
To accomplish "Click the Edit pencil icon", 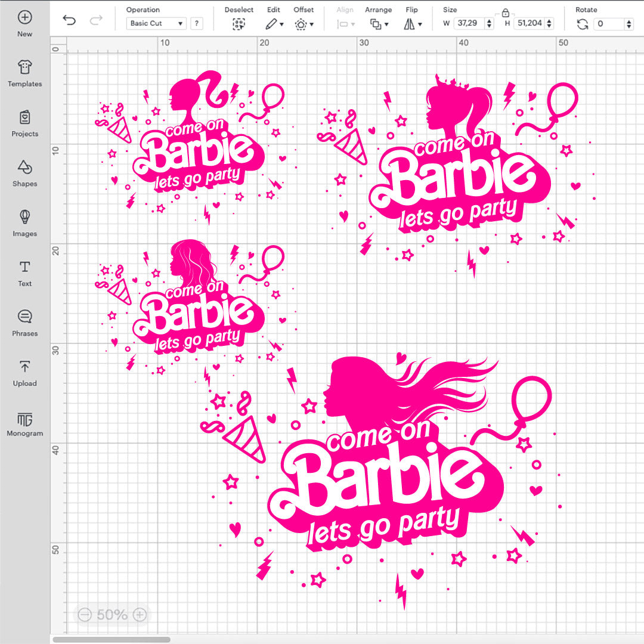I will 271,24.
